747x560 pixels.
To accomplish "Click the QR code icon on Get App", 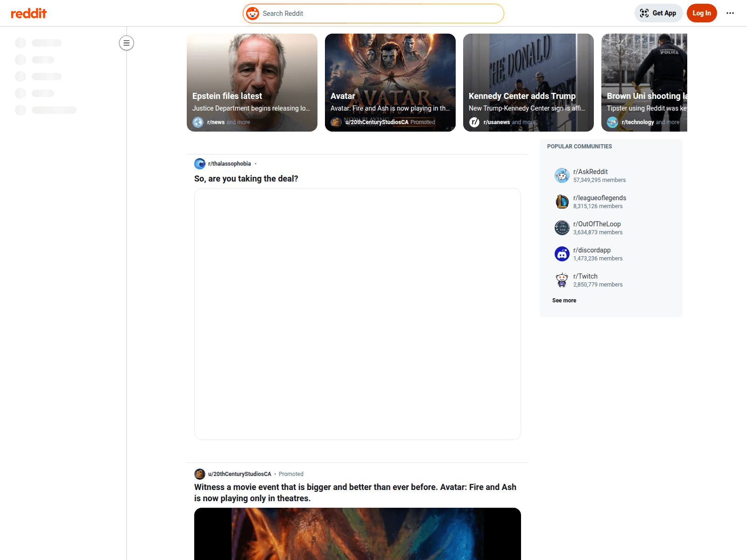I will click(x=644, y=13).
